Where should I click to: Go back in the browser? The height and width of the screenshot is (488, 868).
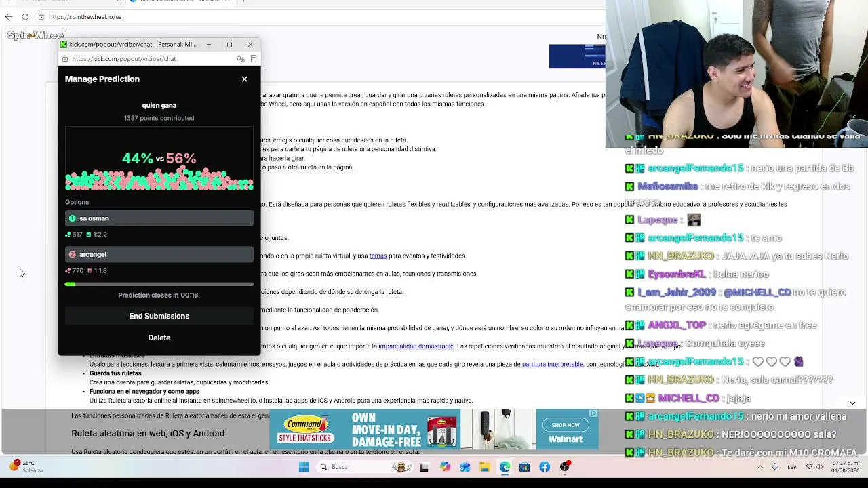[x=9, y=17]
